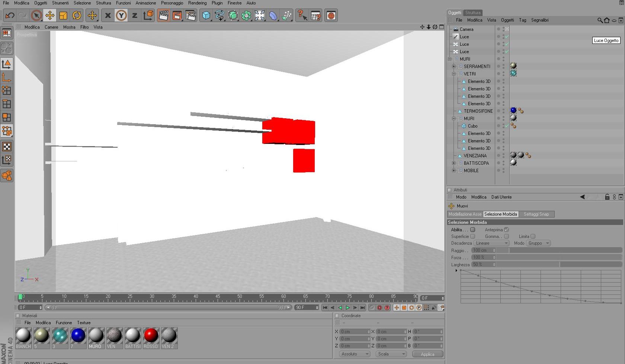Open the web globe icon
The height and width of the screenshot is (364, 625).
(x=331, y=16)
